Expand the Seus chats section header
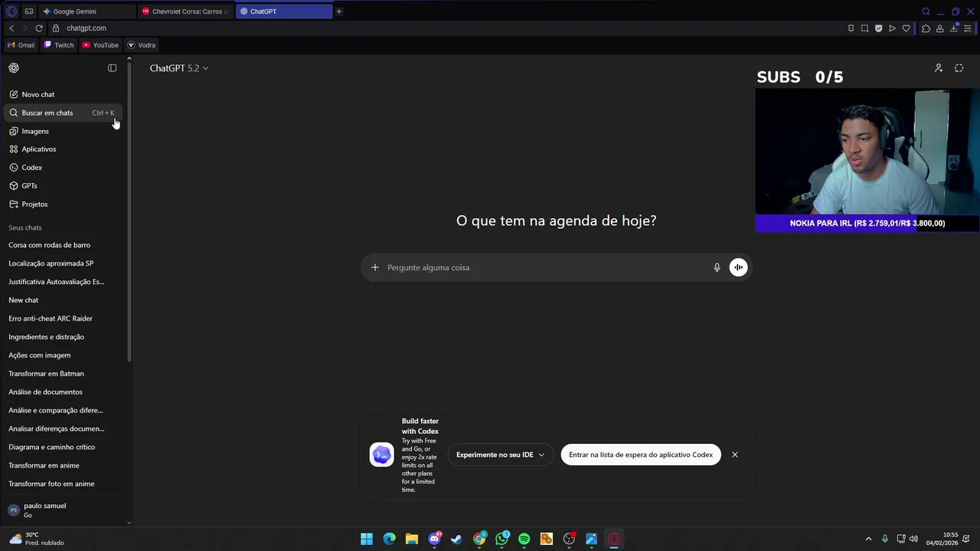 pos(25,227)
